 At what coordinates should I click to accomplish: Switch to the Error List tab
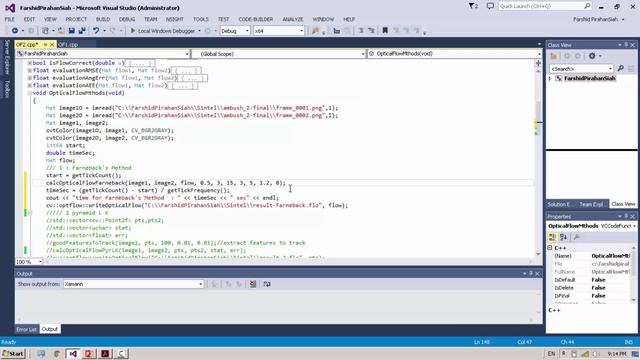[27, 329]
